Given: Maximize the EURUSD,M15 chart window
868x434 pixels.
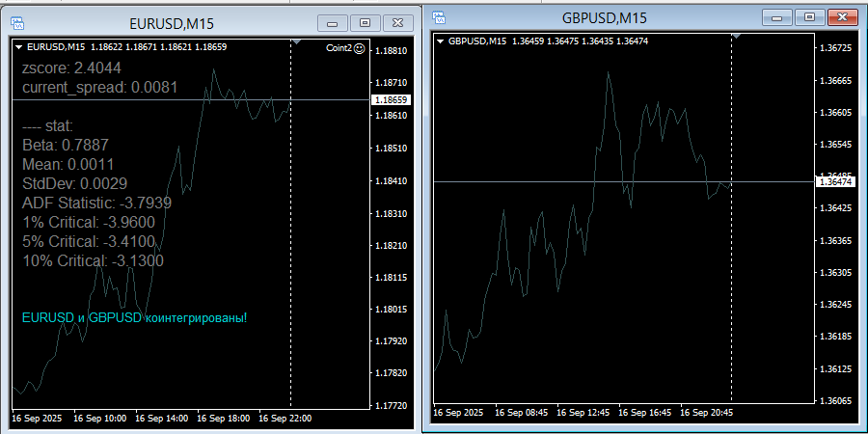Looking at the screenshot, I should (x=365, y=23).
